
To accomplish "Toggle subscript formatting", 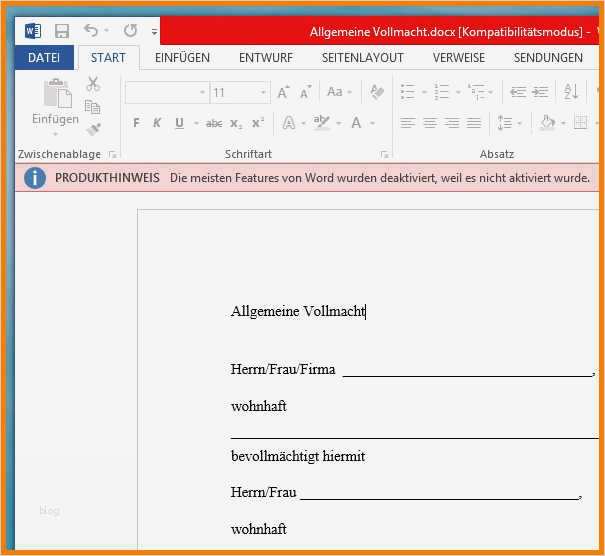I will (x=236, y=123).
